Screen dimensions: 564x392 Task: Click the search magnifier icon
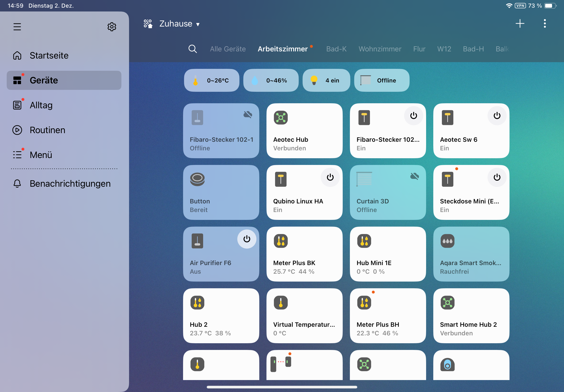pyautogui.click(x=193, y=49)
